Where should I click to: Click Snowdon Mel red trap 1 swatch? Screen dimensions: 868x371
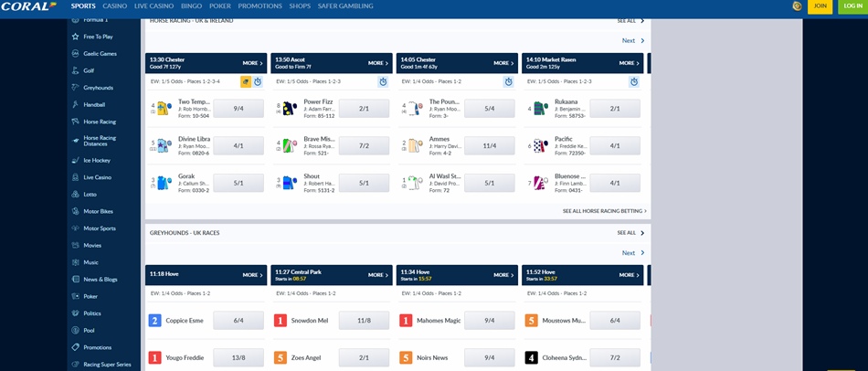point(281,321)
